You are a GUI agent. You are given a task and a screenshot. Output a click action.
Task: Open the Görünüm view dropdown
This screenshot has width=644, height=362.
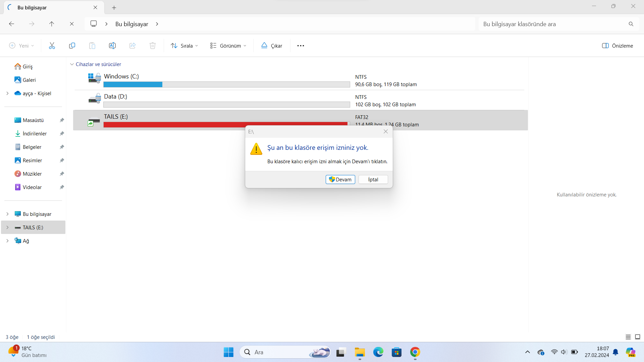coord(228,46)
